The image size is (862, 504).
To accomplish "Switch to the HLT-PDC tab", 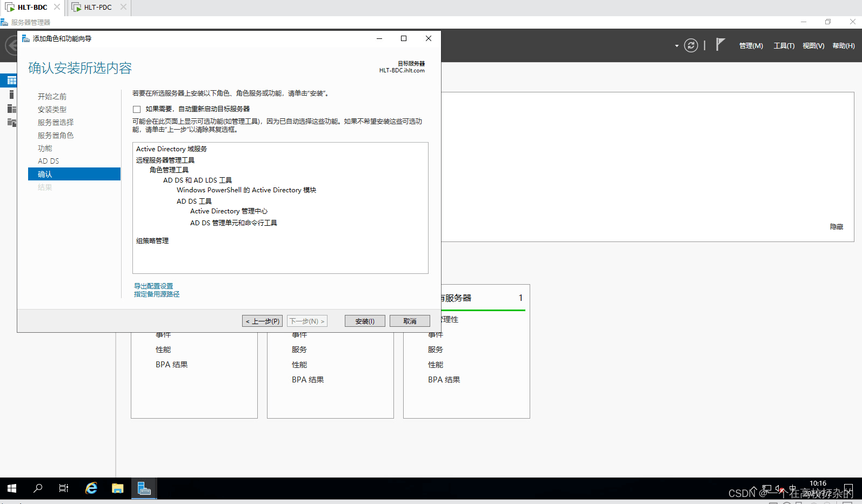I will pos(98,8).
